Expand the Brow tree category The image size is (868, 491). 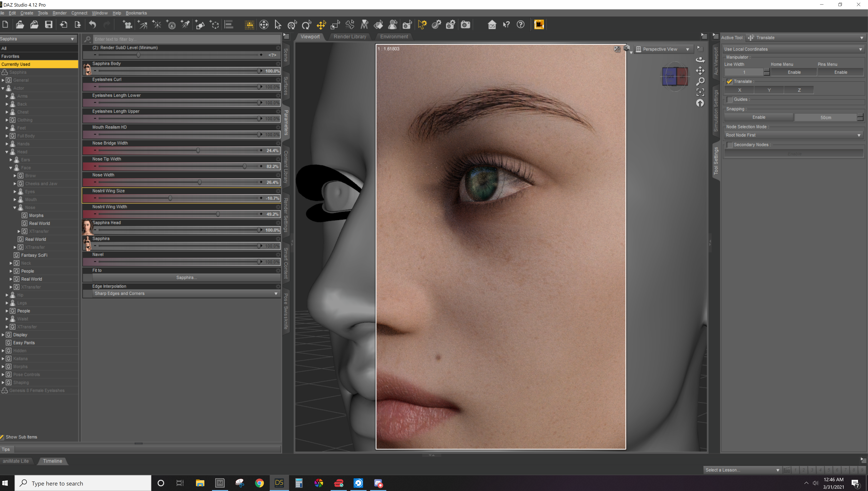click(x=15, y=176)
